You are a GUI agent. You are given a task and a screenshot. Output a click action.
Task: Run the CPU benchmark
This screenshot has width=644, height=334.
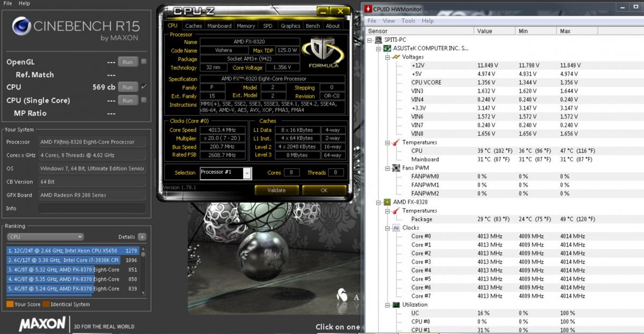pyautogui.click(x=128, y=87)
